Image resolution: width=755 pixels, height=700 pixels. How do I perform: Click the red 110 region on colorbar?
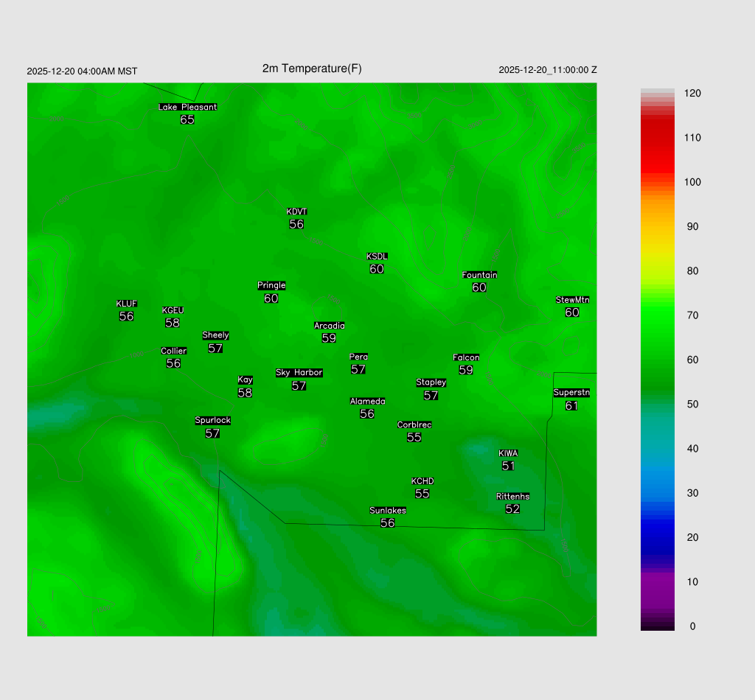point(657,138)
